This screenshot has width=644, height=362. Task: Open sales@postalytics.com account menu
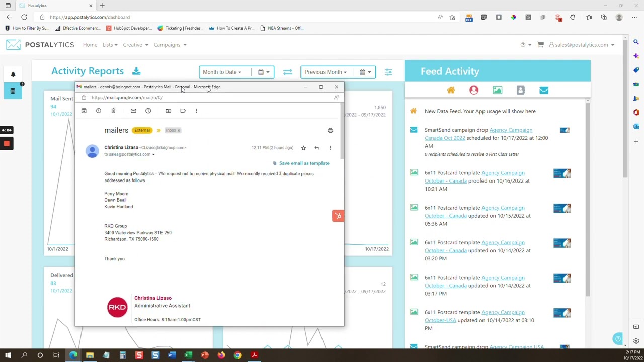tap(582, 45)
